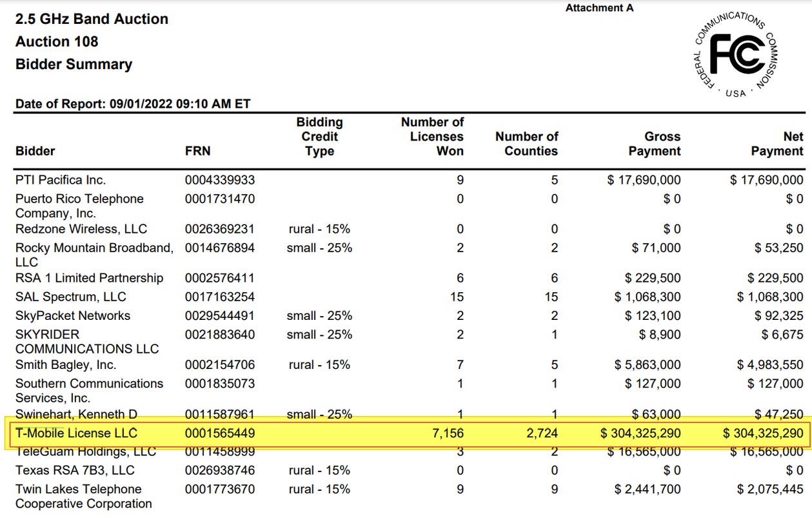Select bidder name "PTI Pacifica Inc."
812x516 pixels.
click(x=61, y=180)
